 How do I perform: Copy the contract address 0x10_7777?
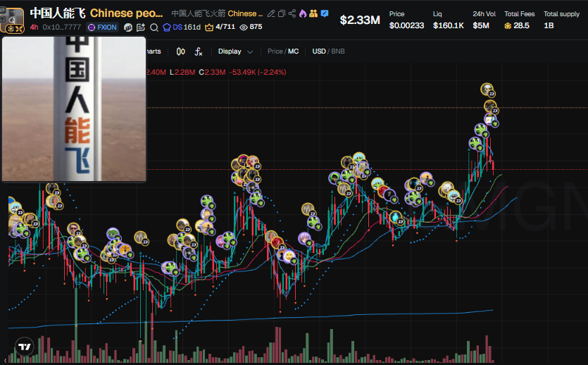coord(62,27)
